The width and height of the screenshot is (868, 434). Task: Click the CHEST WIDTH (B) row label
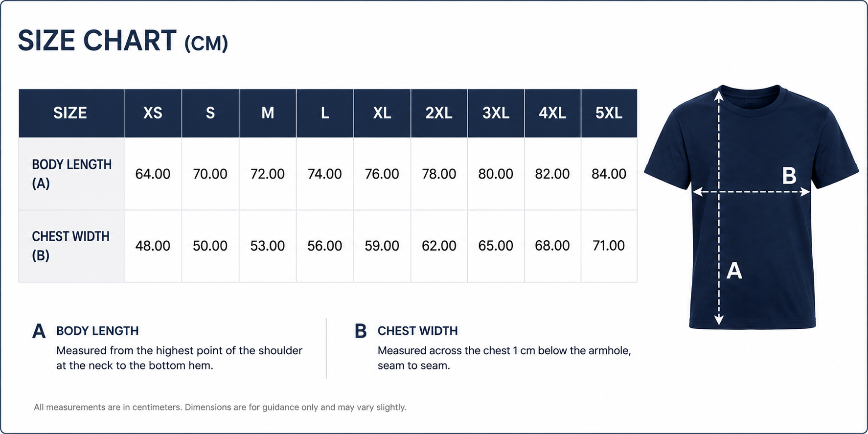[x=71, y=246]
